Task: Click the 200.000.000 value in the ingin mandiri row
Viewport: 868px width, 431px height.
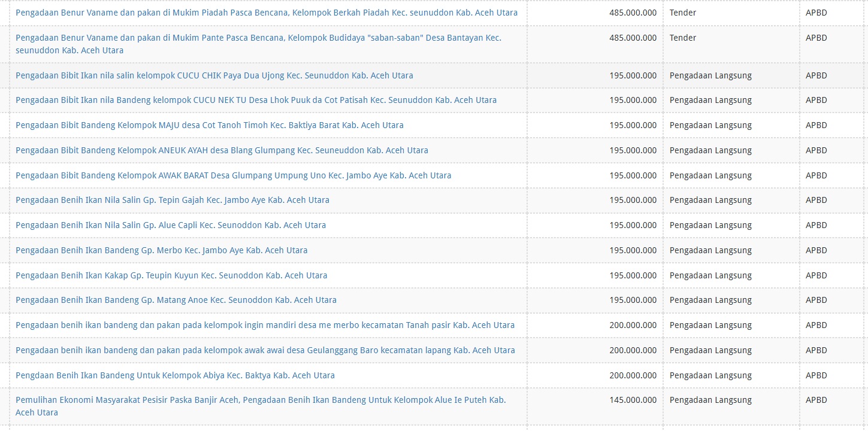Action: 633,325
